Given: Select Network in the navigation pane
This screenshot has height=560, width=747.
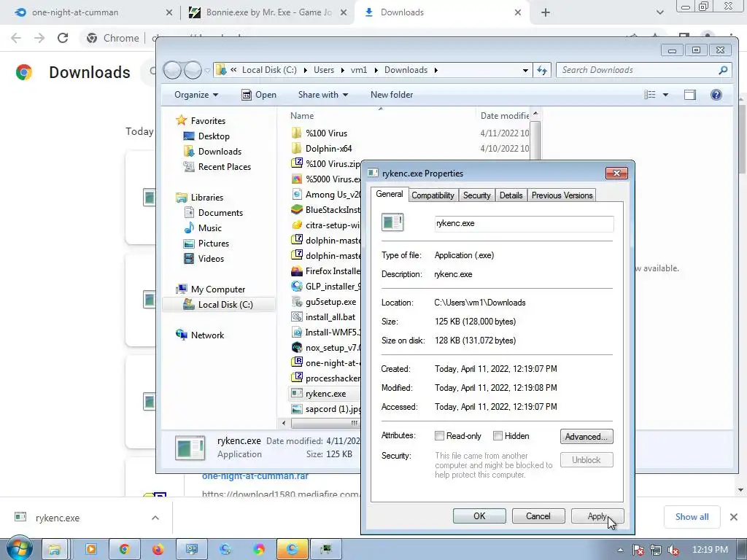Looking at the screenshot, I should point(207,335).
